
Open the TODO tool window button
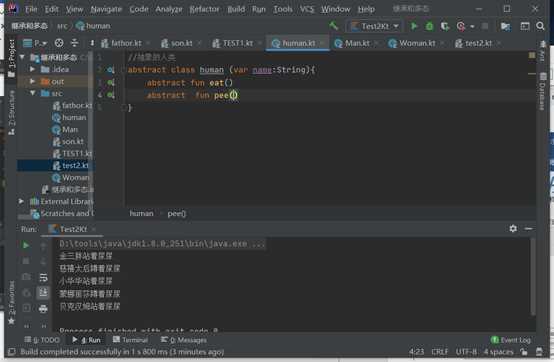42,340
